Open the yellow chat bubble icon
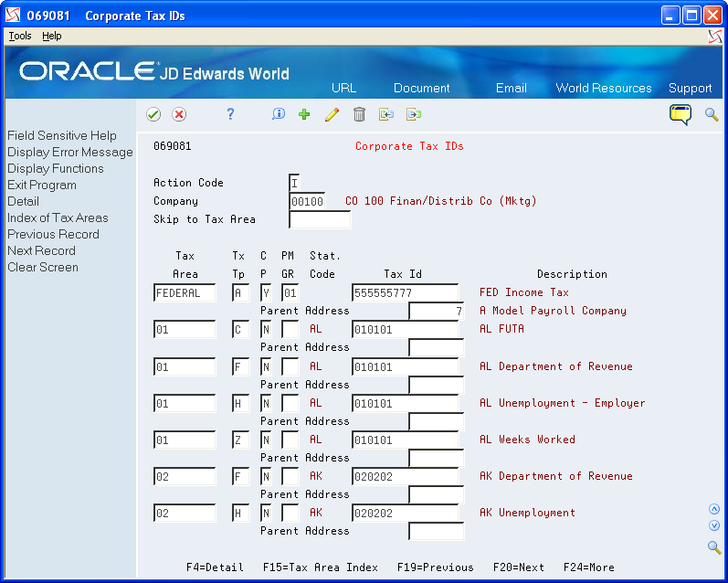The image size is (728, 583). [x=681, y=114]
